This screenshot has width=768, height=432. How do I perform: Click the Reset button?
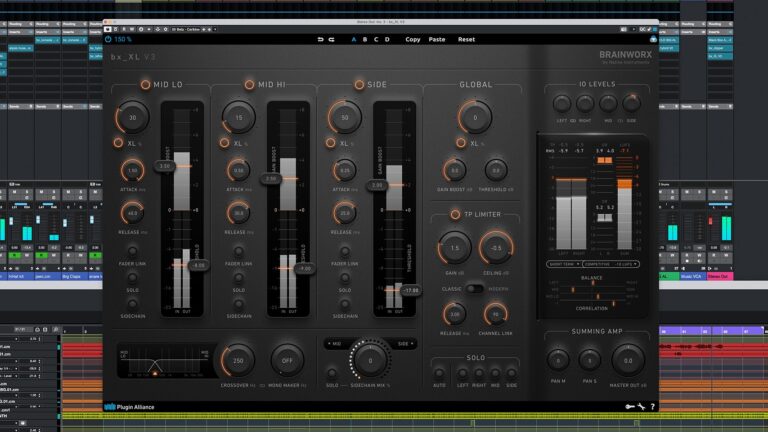pos(466,39)
